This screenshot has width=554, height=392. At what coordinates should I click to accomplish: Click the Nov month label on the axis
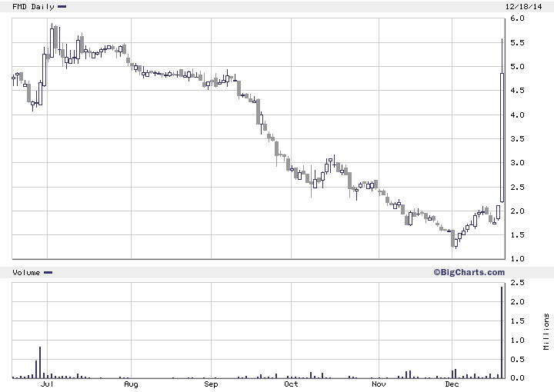coord(379,384)
